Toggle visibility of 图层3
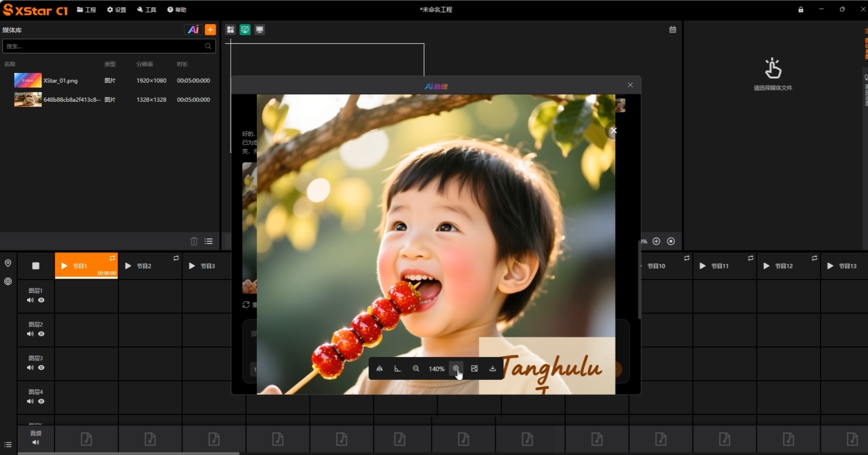Screen dimensions: 868x455 click(41, 368)
